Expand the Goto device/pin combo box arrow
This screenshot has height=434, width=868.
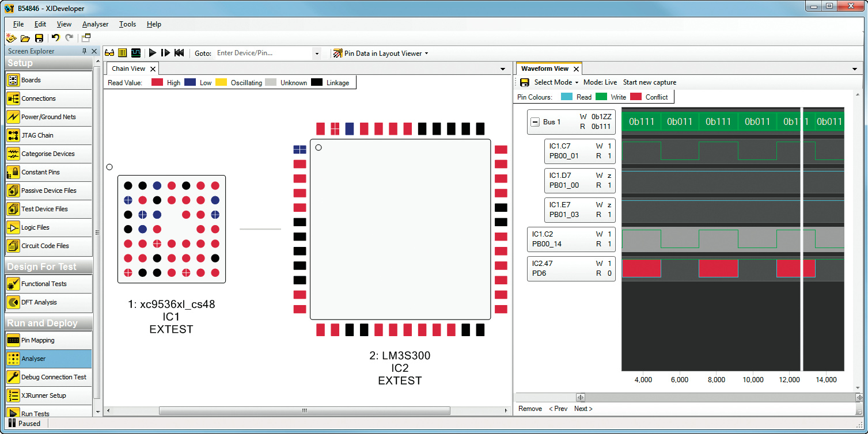(316, 54)
